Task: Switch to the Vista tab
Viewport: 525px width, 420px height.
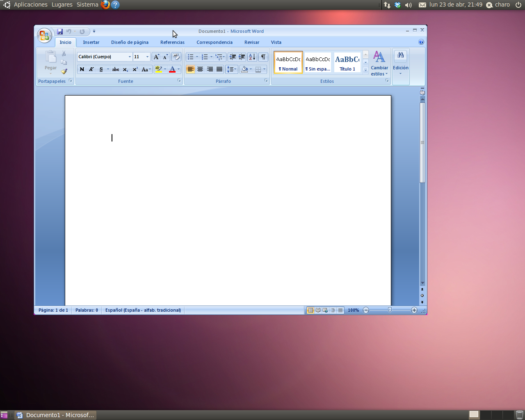Action: [x=276, y=42]
